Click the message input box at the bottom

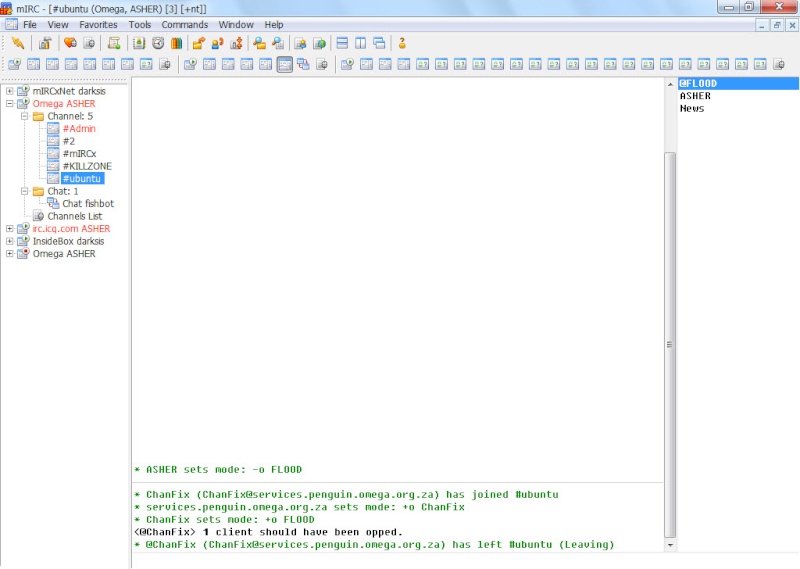[464, 561]
